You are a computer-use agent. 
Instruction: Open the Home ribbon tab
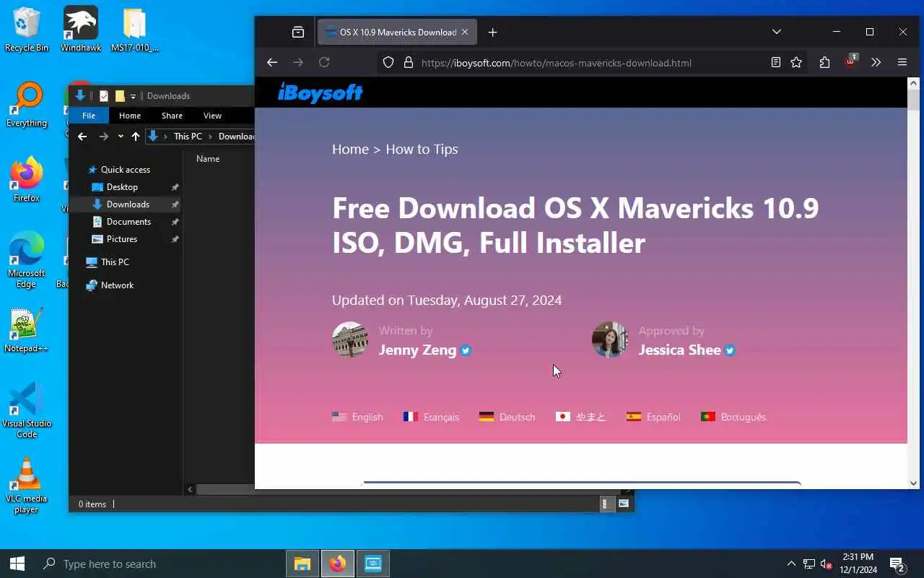coord(130,116)
